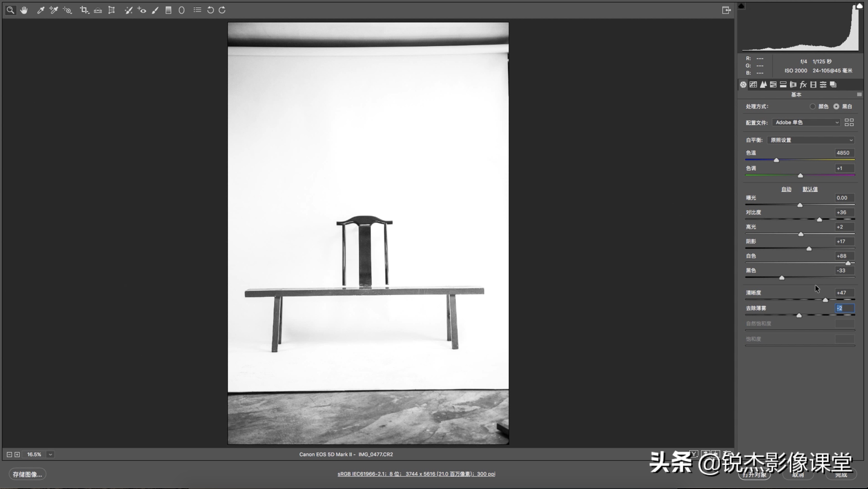The width and height of the screenshot is (868, 489).
Task: Select the Spot Removal tool
Action: pyautogui.click(x=128, y=10)
